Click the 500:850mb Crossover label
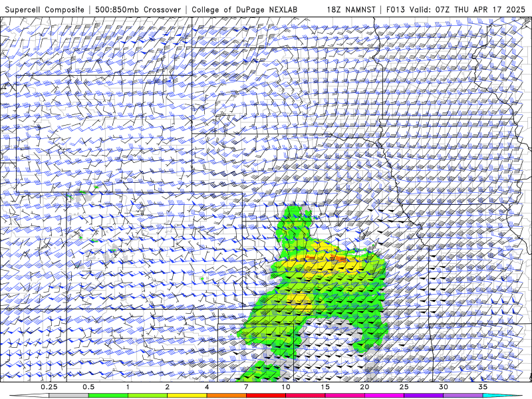The height and width of the screenshot is (399, 532). click(138, 9)
